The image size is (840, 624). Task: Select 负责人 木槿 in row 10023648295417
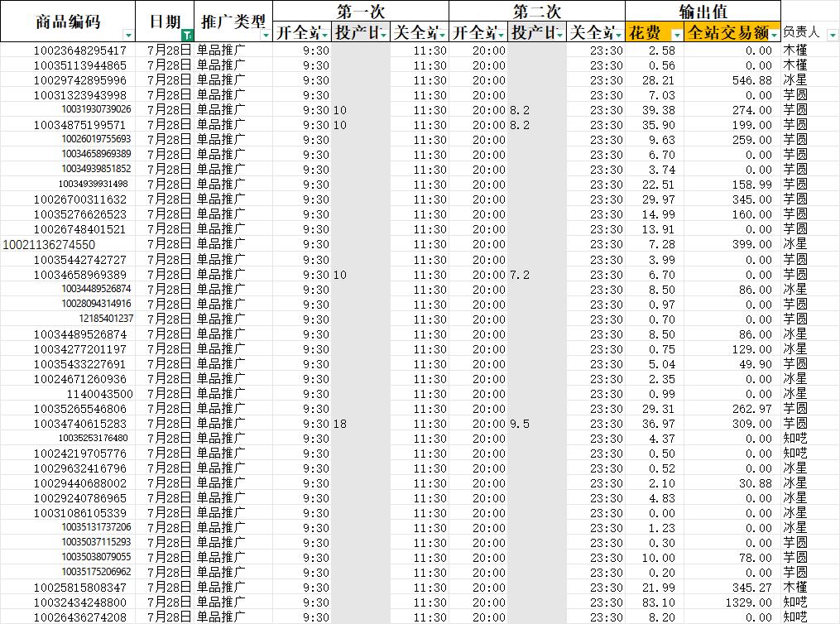pos(810,50)
